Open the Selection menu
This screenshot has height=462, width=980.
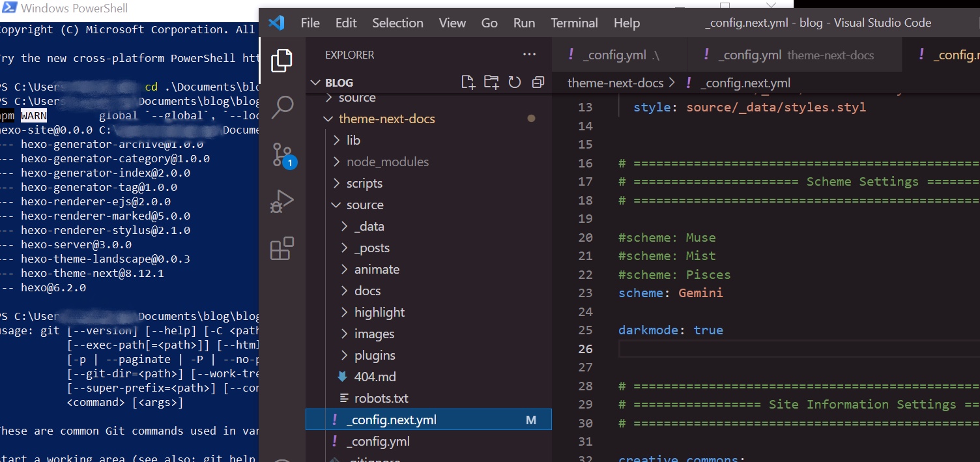(397, 23)
